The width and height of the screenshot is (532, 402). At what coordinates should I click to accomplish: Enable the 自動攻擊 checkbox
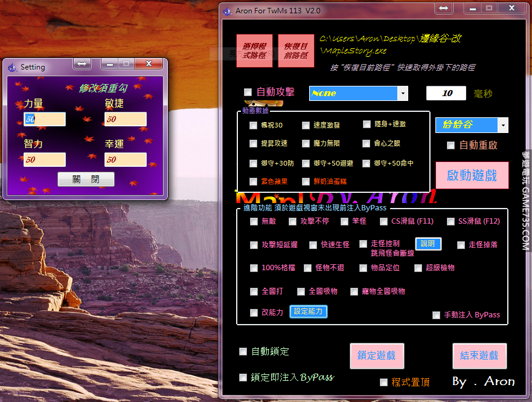pos(248,92)
